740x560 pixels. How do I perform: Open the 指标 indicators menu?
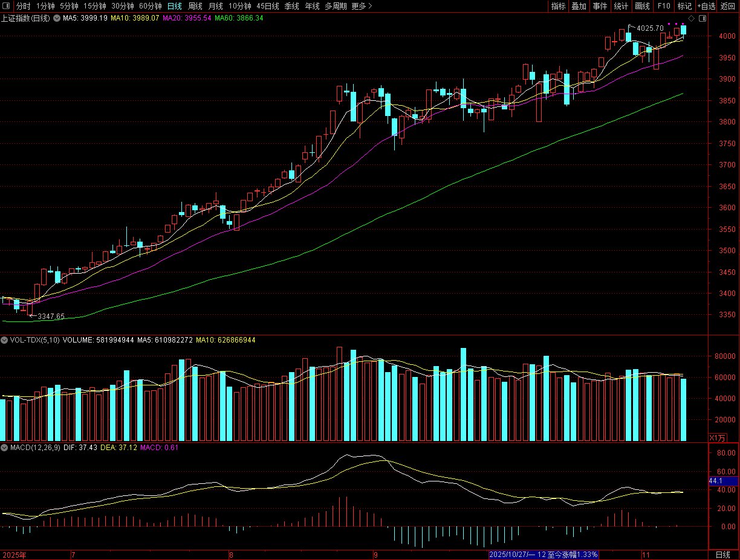[558, 6]
